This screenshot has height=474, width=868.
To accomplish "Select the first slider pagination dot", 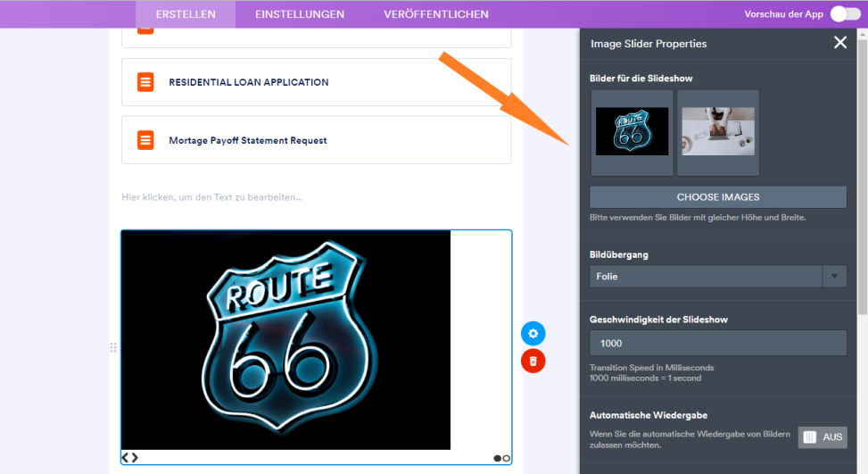I will click(x=497, y=459).
